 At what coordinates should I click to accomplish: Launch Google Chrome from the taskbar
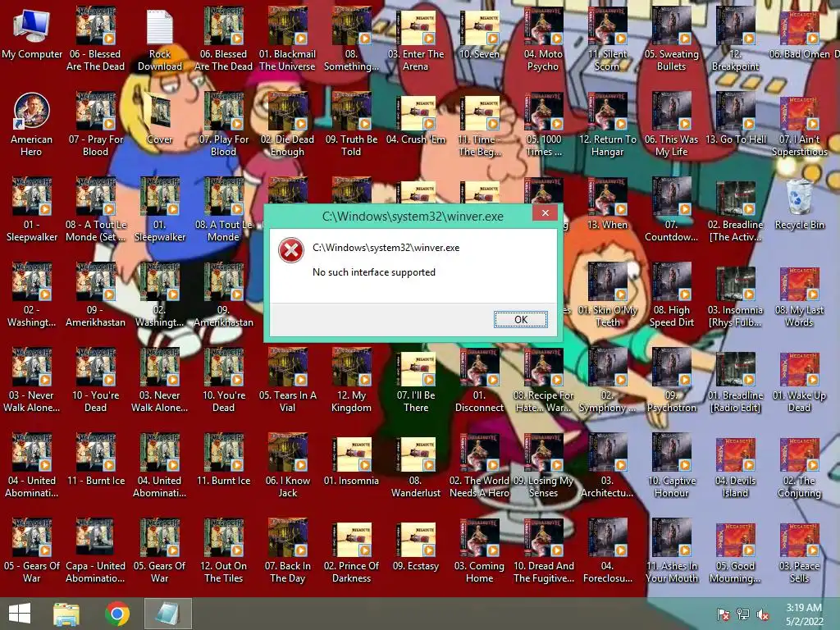pyautogui.click(x=116, y=614)
